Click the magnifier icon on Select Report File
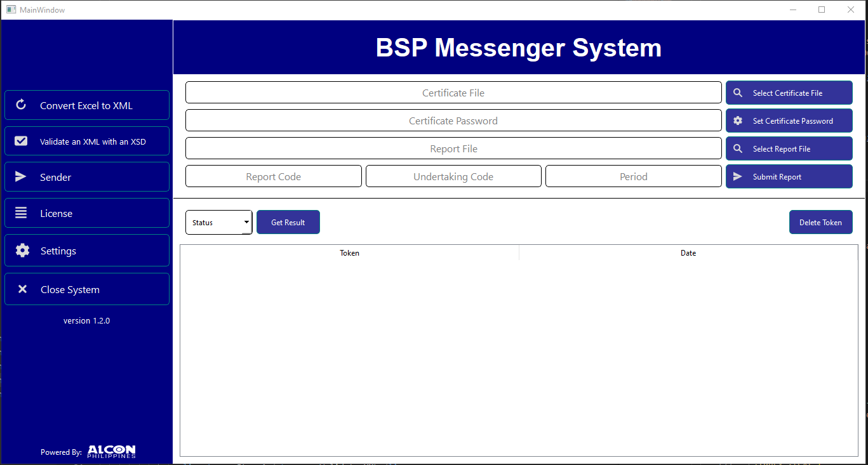This screenshot has width=868, height=465. 737,148
